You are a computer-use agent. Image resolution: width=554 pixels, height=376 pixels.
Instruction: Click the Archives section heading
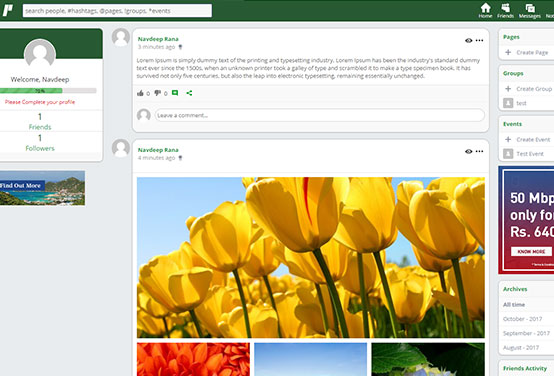[x=515, y=289]
